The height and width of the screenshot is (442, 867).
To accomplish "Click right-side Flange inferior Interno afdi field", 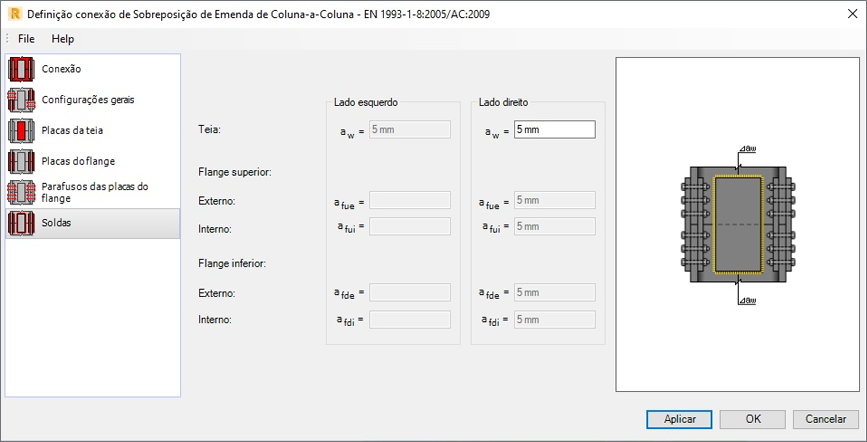I will [555, 319].
